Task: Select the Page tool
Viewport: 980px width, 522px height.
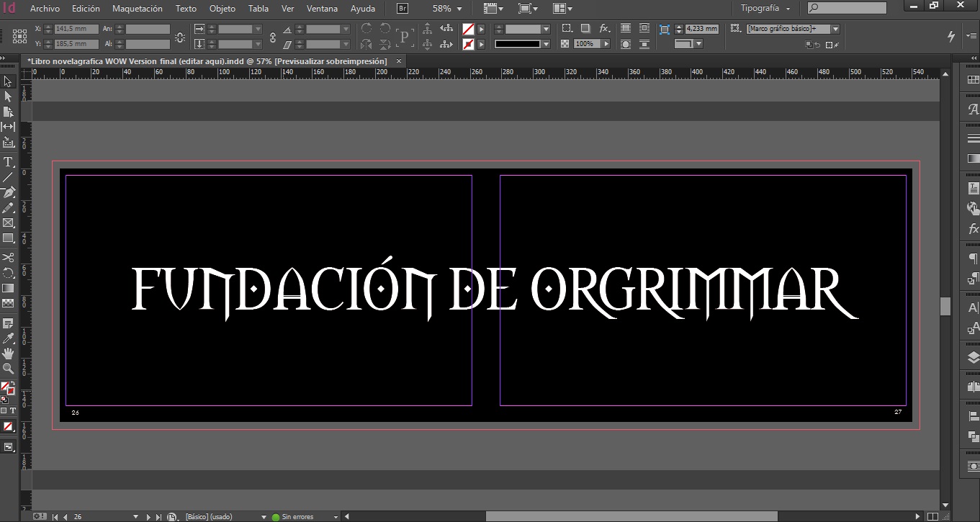Action: (9, 112)
